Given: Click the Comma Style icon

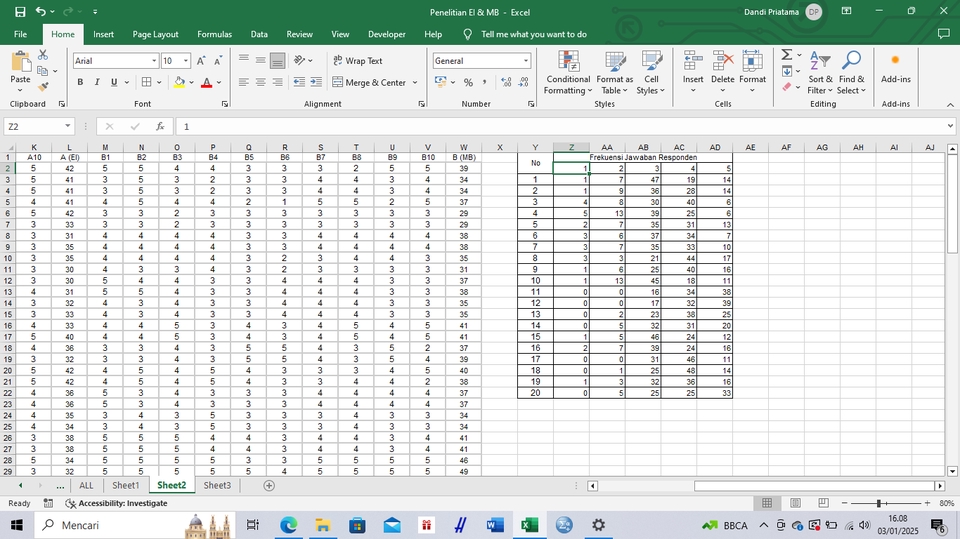Looking at the screenshot, I should pyautogui.click(x=484, y=82).
